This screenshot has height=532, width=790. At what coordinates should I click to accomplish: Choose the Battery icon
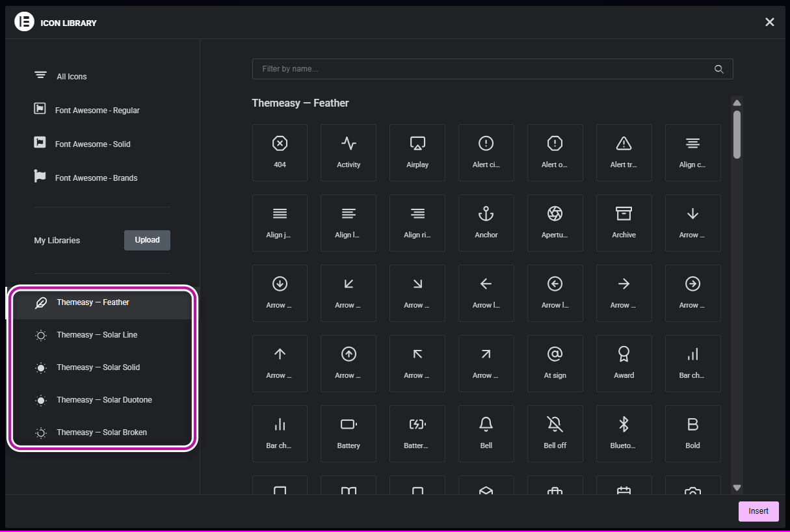point(349,434)
